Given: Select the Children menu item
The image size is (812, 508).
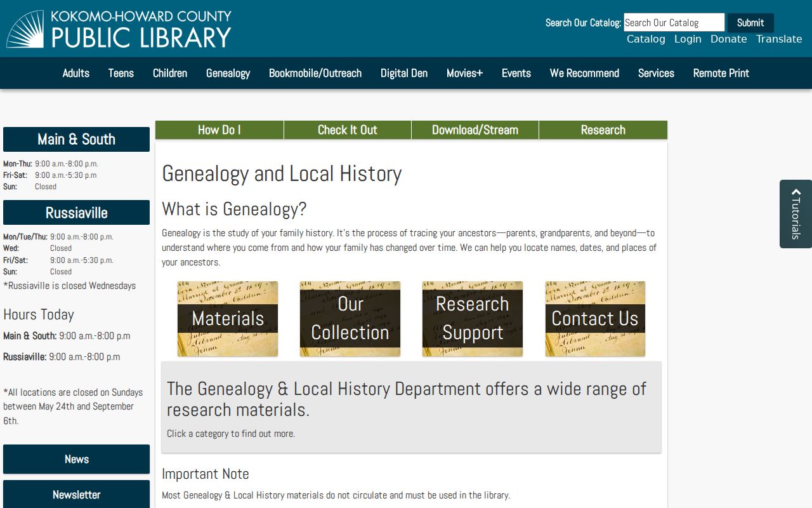Looking at the screenshot, I should click(170, 73).
